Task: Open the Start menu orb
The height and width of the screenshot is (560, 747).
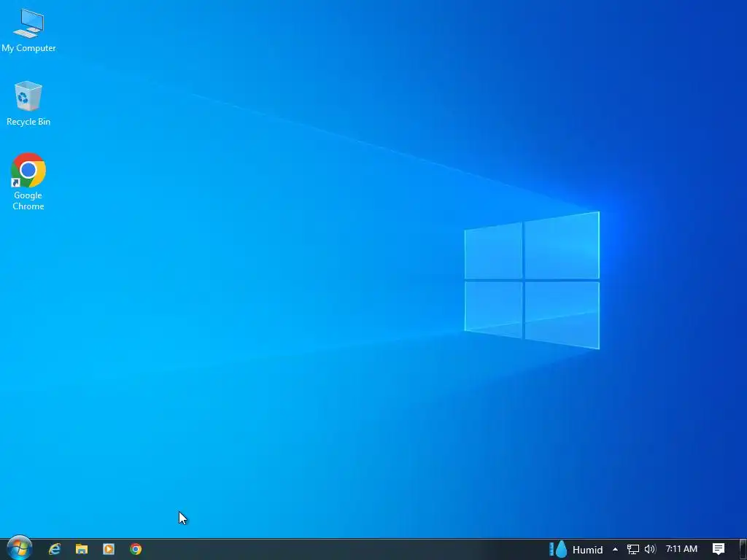Action: 20,548
